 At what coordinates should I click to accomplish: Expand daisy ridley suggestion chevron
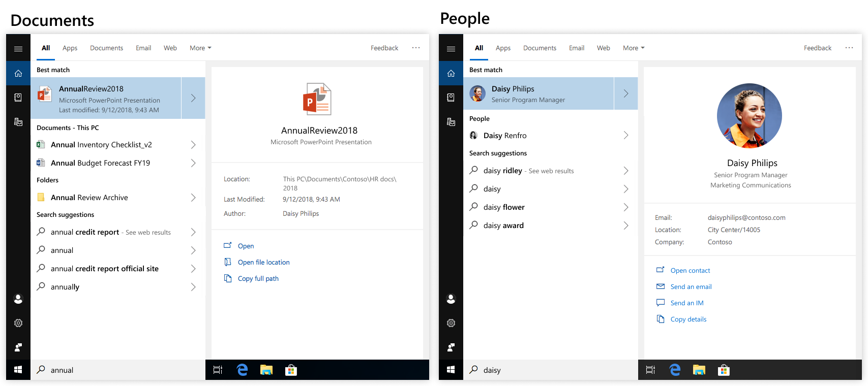tap(626, 171)
